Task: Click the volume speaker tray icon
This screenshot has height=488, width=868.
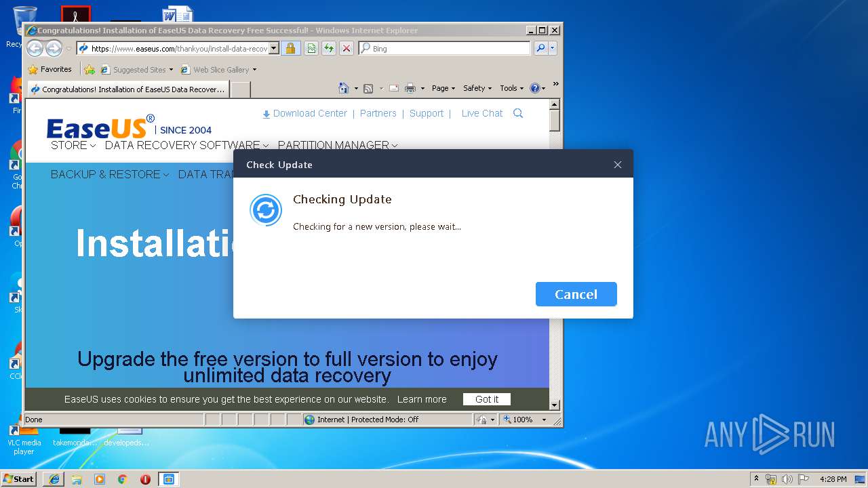Action: point(786,479)
